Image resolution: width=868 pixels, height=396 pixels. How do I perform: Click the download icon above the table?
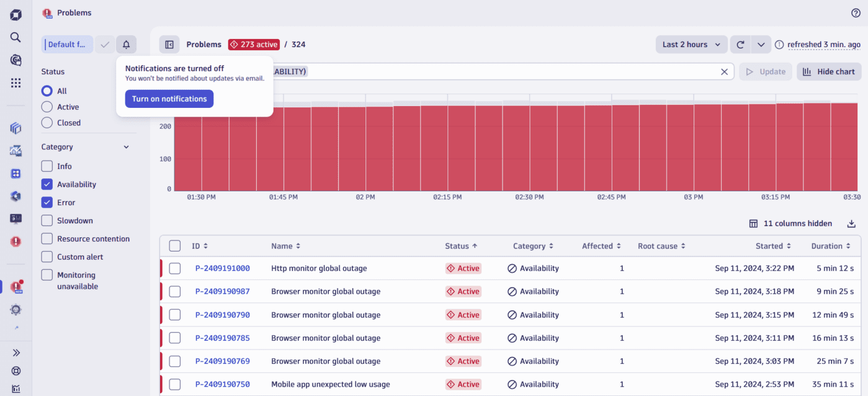point(851,223)
